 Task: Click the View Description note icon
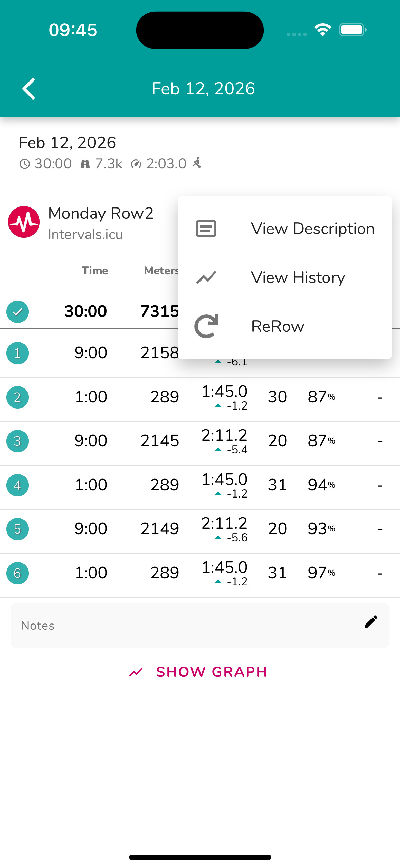point(206,229)
